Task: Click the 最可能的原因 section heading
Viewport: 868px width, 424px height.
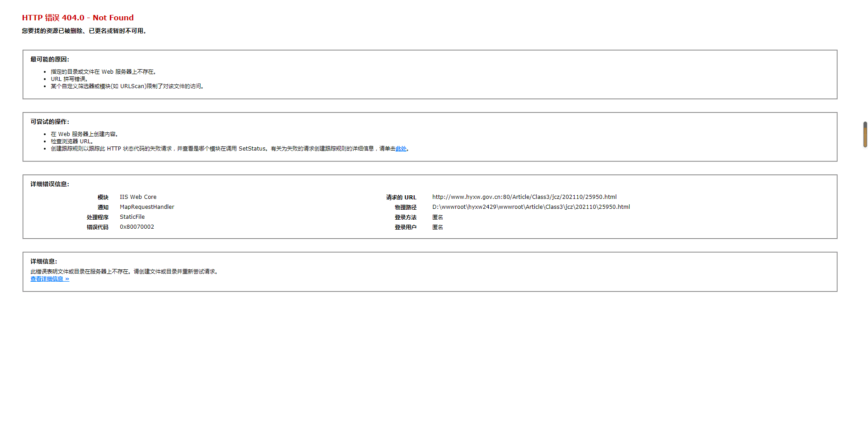Action: pos(50,59)
